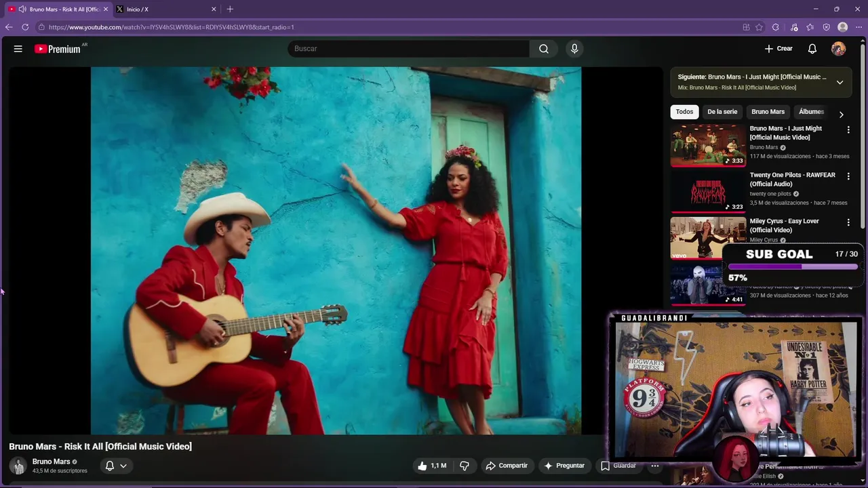Show more filter chips with right arrow
The width and height of the screenshot is (868, 488).
(x=842, y=115)
